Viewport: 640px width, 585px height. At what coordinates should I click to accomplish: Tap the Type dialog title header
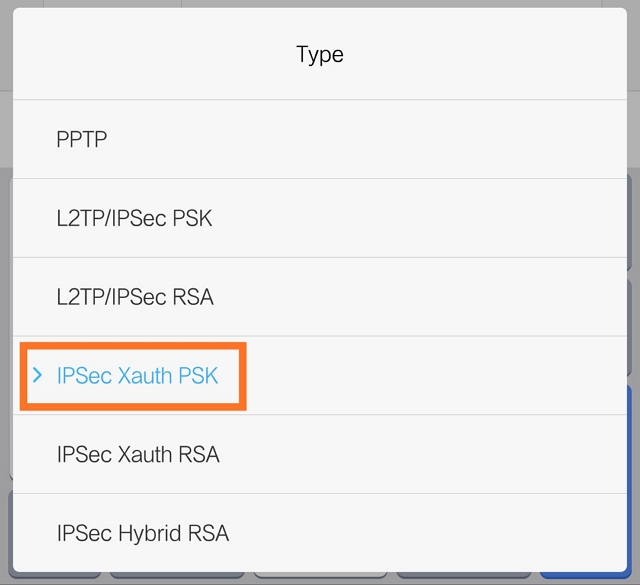point(320,54)
